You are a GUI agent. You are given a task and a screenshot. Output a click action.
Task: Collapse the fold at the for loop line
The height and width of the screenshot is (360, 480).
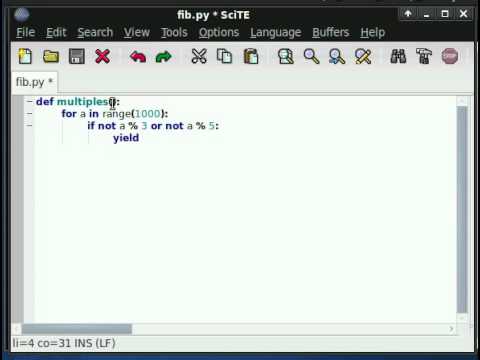(30, 114)
